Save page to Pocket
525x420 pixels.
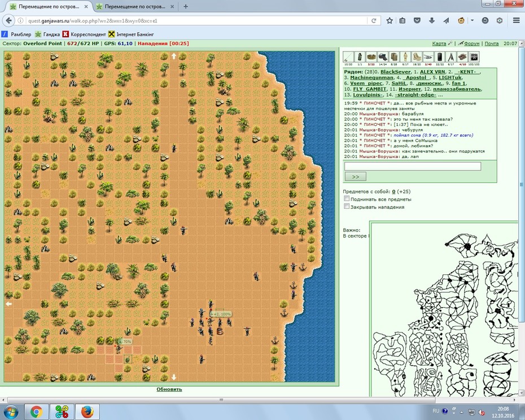click(417, 21)
